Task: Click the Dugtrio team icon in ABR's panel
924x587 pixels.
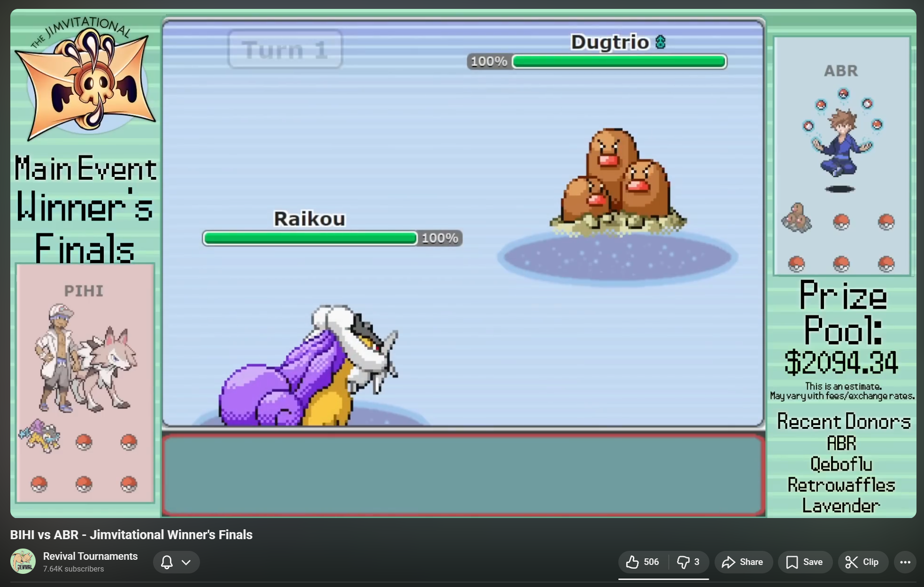Action: [796, 218]
